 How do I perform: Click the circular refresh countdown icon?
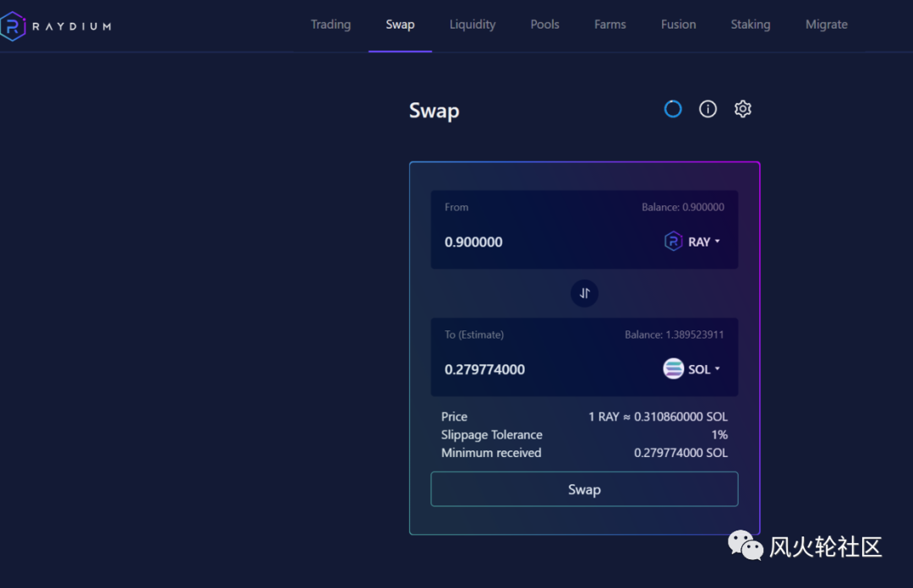pyautogui.click(x=673, y=109)
